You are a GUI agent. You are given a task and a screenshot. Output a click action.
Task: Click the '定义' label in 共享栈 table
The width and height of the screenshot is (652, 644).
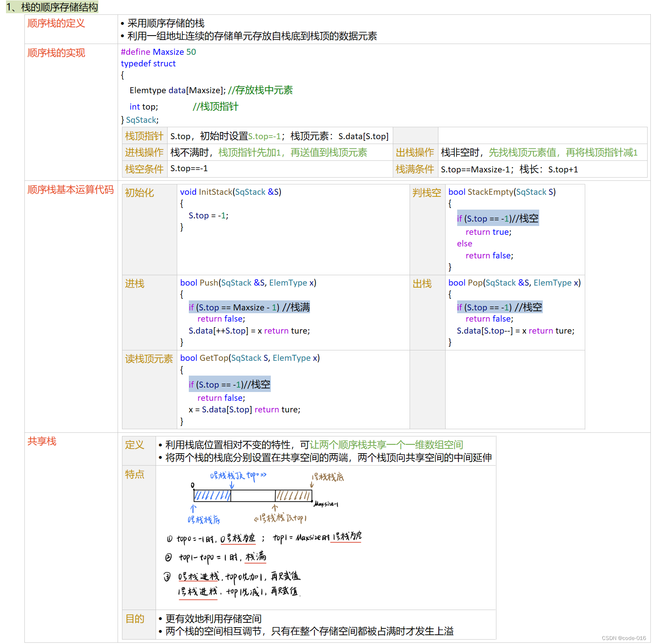point(135,445)
